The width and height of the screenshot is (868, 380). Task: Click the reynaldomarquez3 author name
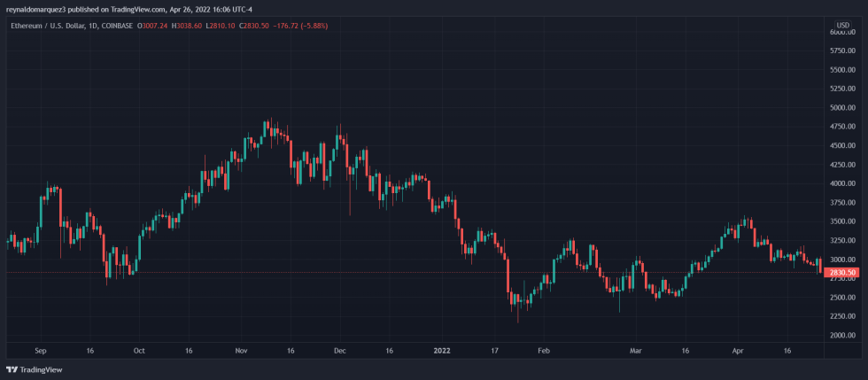35,10
